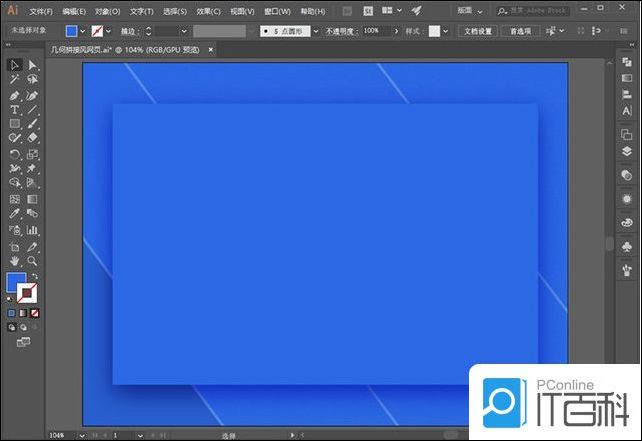Select the Perspective Grid tool

tap(32, 182)
